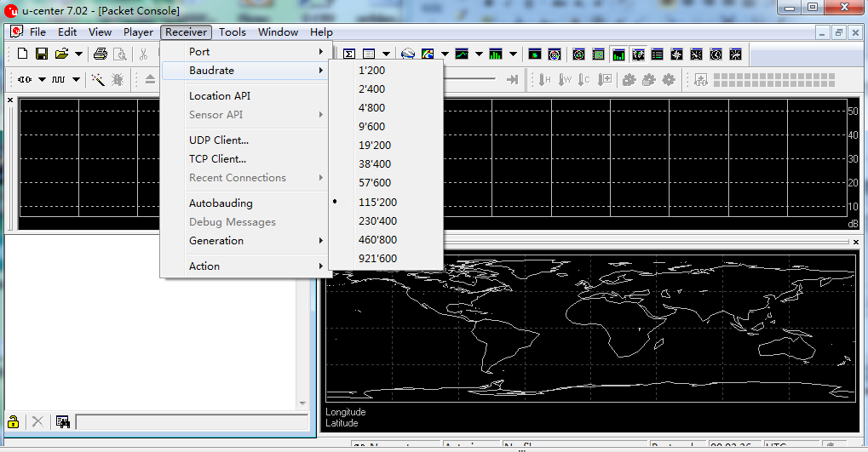This screenshot has width=868, height=452.
Task: Open the Sigma statistic view icon
Action: [x=348, y=54]
